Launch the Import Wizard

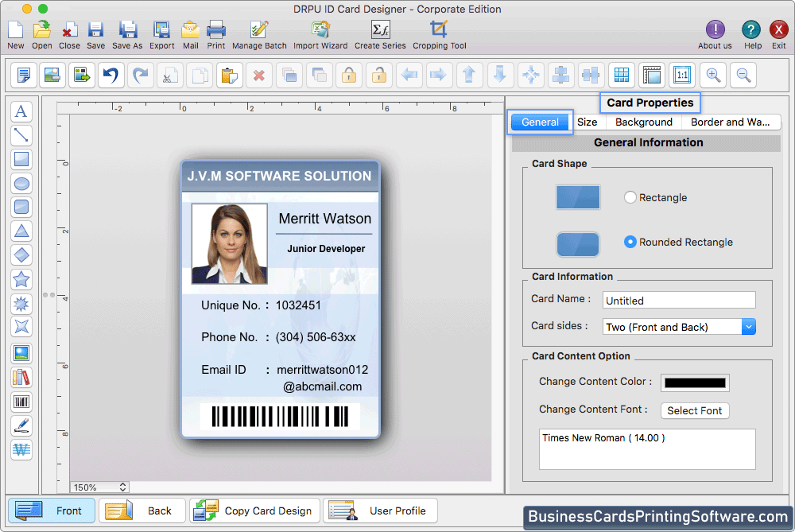pyautogui.click(x=320, y=35)
